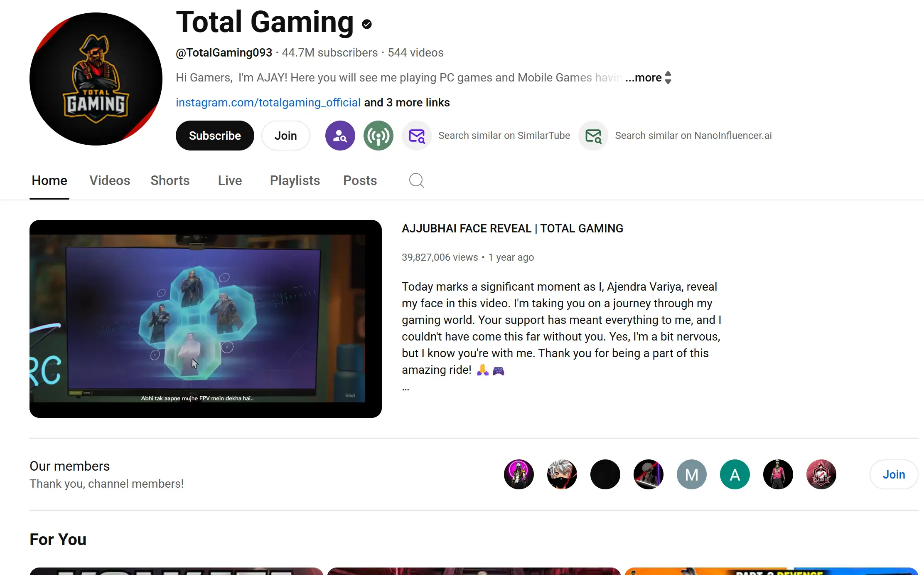
Task: Click the member avatar with red lightsaber
Action: pyautogui.click(x=649, y=474)
